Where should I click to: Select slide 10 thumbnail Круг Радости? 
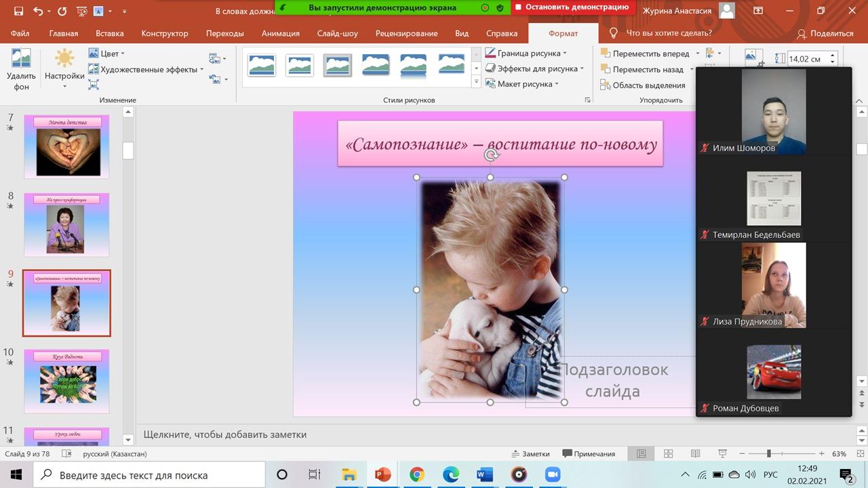pyautogui.click(x=66, y=381)
